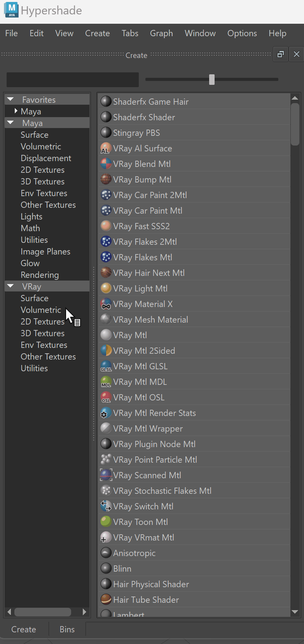
Task: Click the VRay Light Mtl icon
Action: pos(106,288)
